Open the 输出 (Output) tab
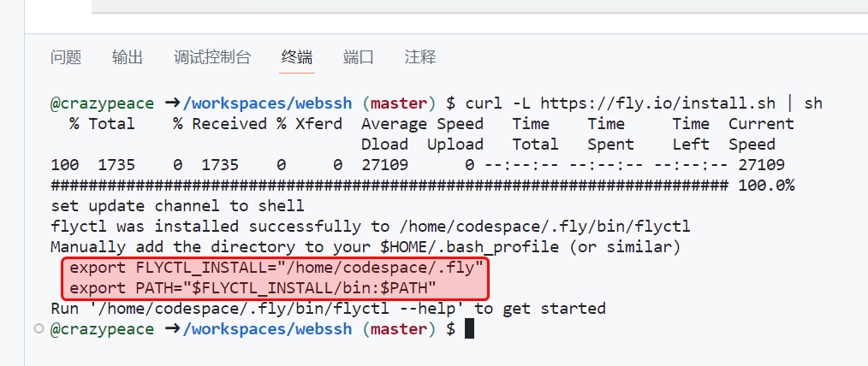868x366 pixels. pos(128,57)
